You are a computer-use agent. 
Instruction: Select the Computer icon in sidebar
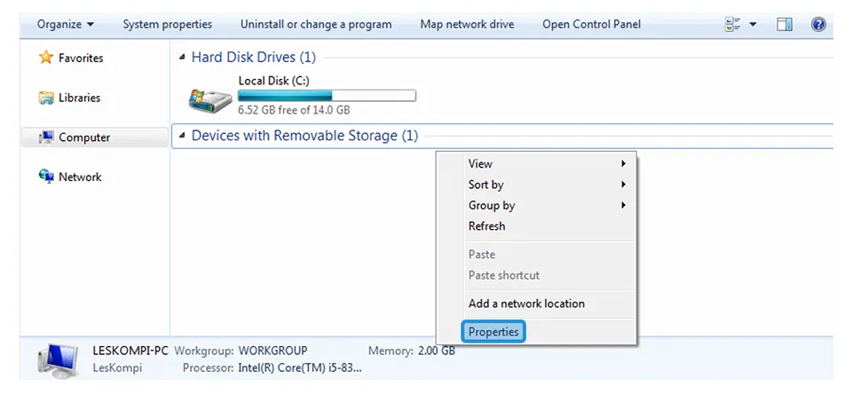(x=46, y=138)
